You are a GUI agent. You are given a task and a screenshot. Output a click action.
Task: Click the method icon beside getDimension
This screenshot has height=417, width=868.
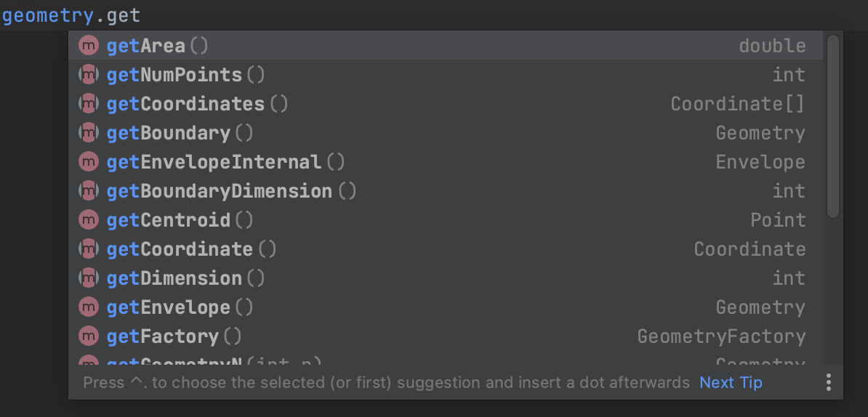pos(89,278)
